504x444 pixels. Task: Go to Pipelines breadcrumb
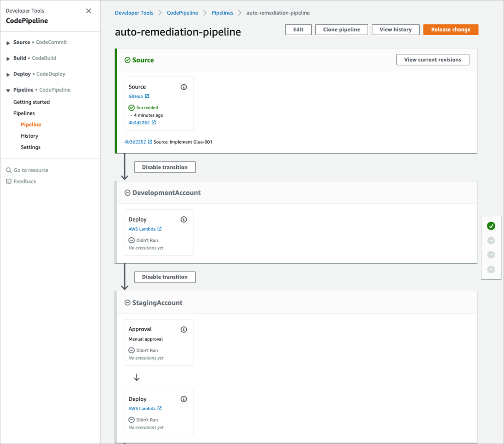pos(222,13)
